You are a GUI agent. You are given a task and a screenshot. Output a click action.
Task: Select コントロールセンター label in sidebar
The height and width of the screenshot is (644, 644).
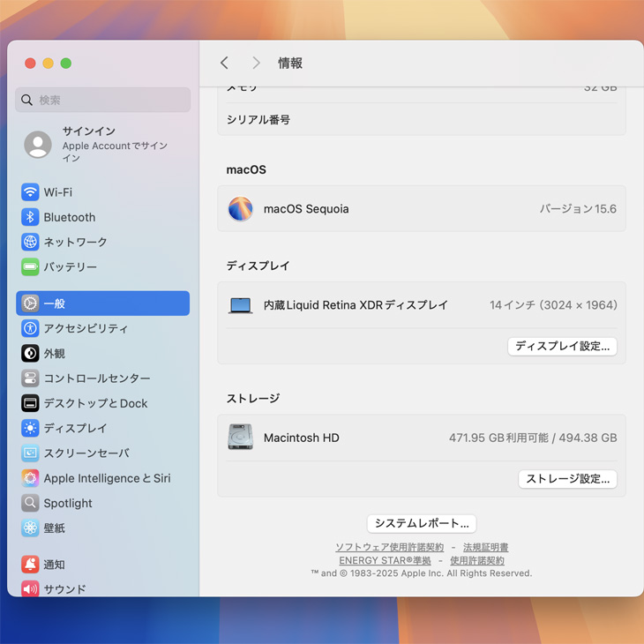tap(97, 378)
